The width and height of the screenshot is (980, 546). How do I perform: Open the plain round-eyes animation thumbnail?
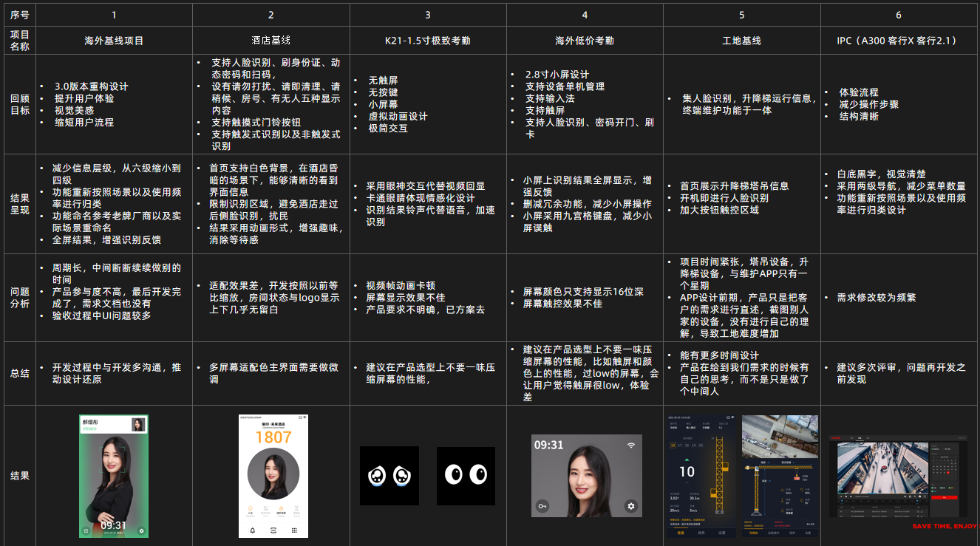click(466, 476)
